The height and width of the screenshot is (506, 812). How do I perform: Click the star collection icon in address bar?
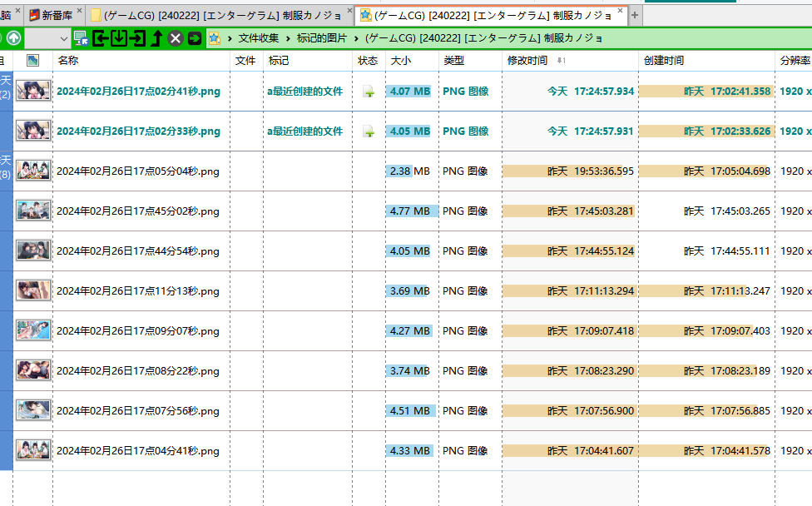pos(215,38)
